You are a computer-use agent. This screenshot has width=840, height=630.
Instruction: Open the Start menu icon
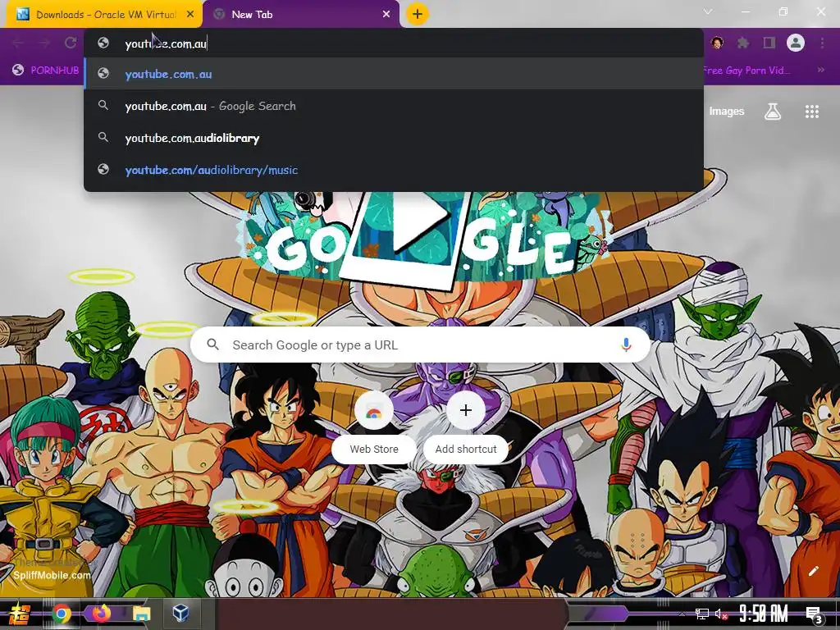[19, 614]
